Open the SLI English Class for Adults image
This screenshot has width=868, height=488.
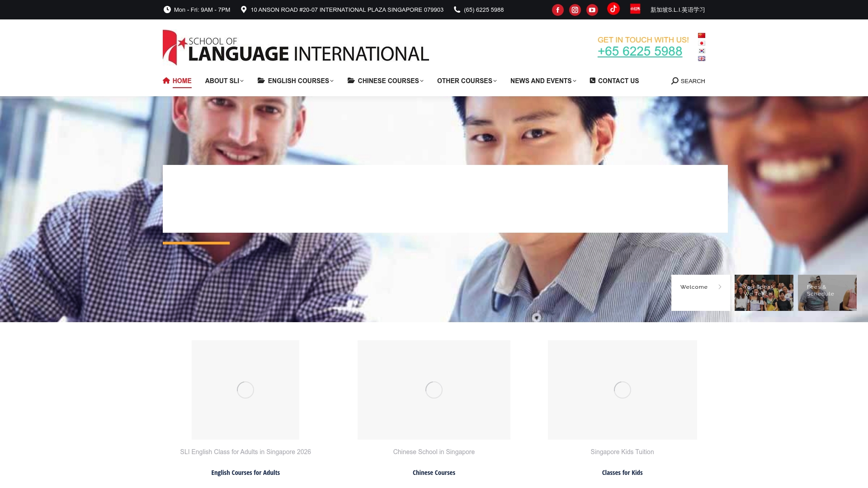click(245, 390)
